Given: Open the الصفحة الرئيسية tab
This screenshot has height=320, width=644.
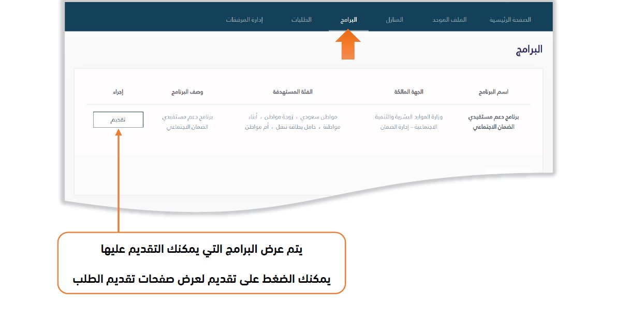Looking at the screenshot, I should coord(510,20).
